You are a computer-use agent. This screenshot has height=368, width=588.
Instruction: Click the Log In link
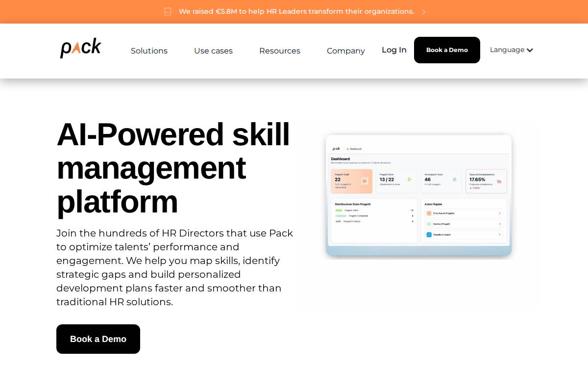point(394,50)
